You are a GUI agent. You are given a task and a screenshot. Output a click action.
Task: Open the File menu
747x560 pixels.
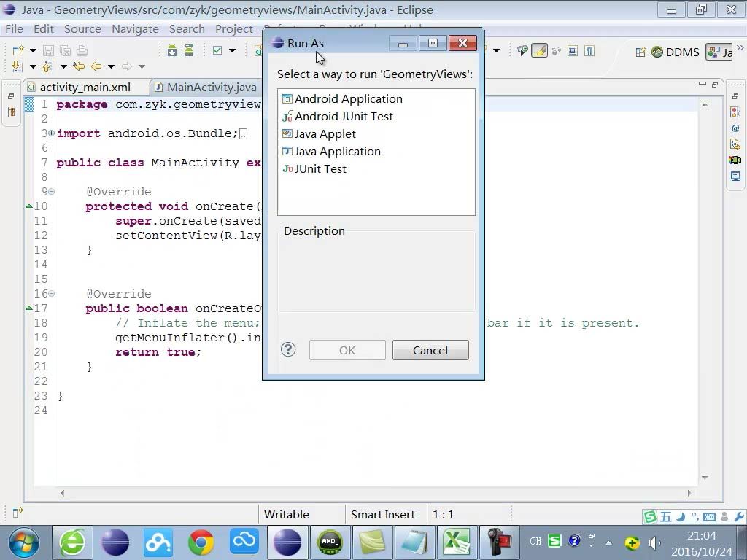14,29
